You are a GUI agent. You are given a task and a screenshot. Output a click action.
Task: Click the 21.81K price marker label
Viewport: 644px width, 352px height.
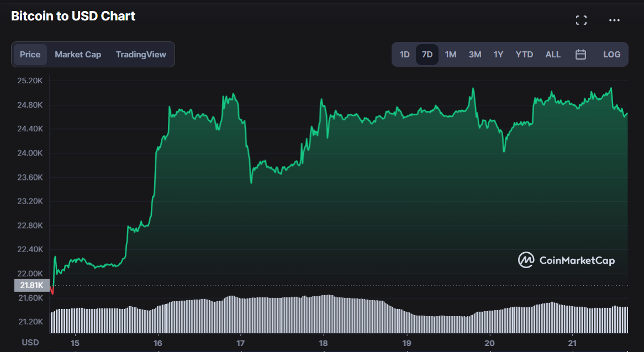click(31, 285)
